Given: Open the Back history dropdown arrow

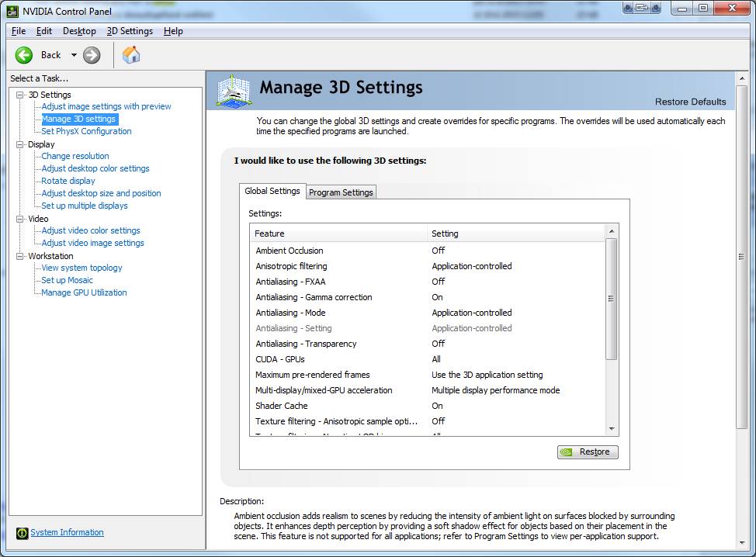Looking at the screenshot, I should (x=74, y=55).
